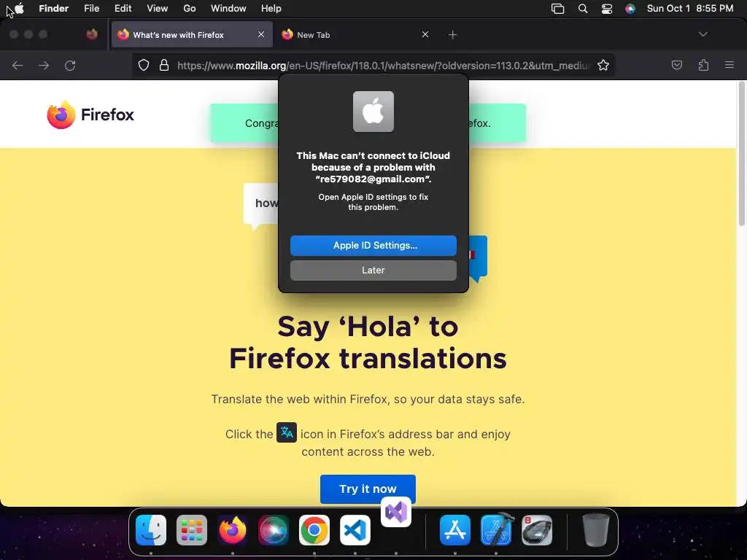The image size is (747, 560).
Task: Click the Apple logo image in dialog
Action: point(373,112)
